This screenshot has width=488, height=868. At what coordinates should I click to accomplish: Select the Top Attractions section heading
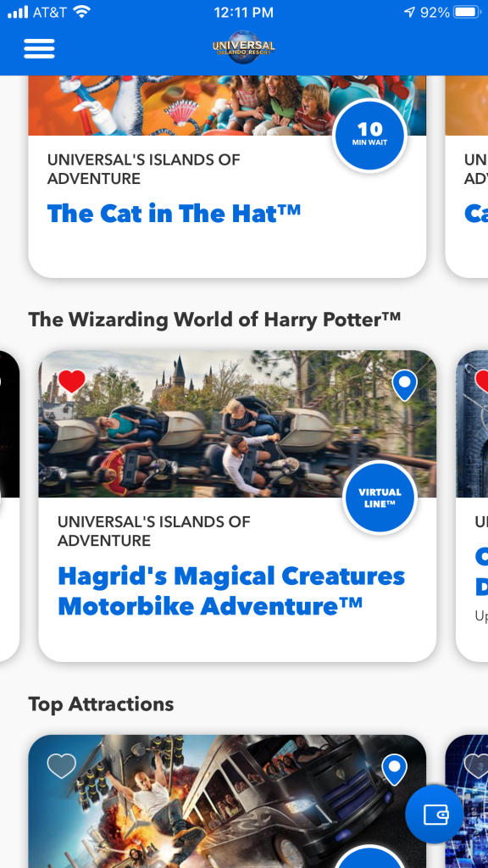tap(102, 704)
